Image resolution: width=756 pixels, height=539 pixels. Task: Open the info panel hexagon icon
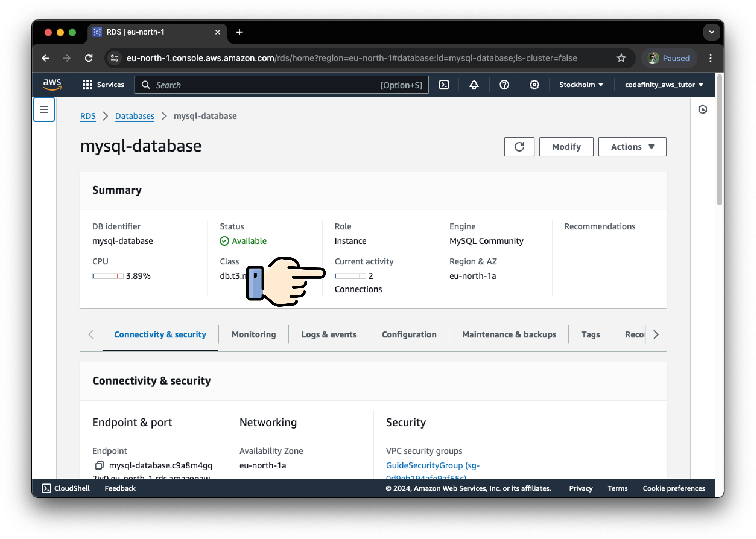pyautogui.click(x=702, y=110)
